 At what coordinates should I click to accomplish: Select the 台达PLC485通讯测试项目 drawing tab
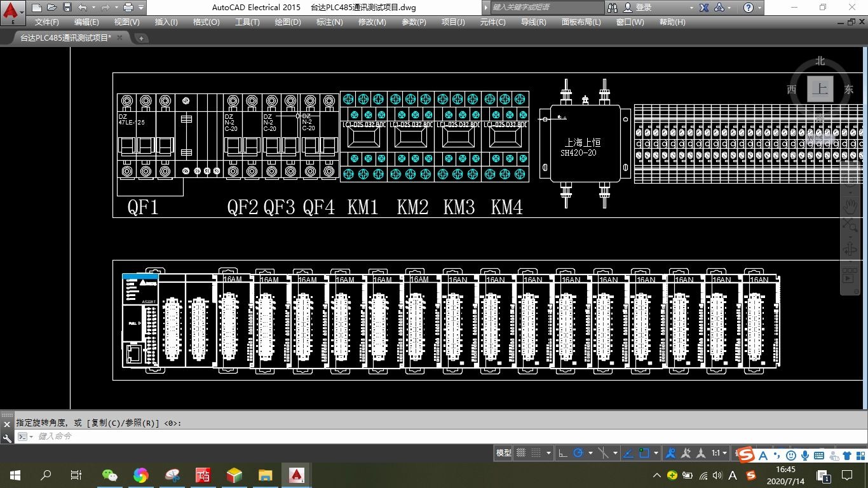pyautogui.click(x=65, y=37)
